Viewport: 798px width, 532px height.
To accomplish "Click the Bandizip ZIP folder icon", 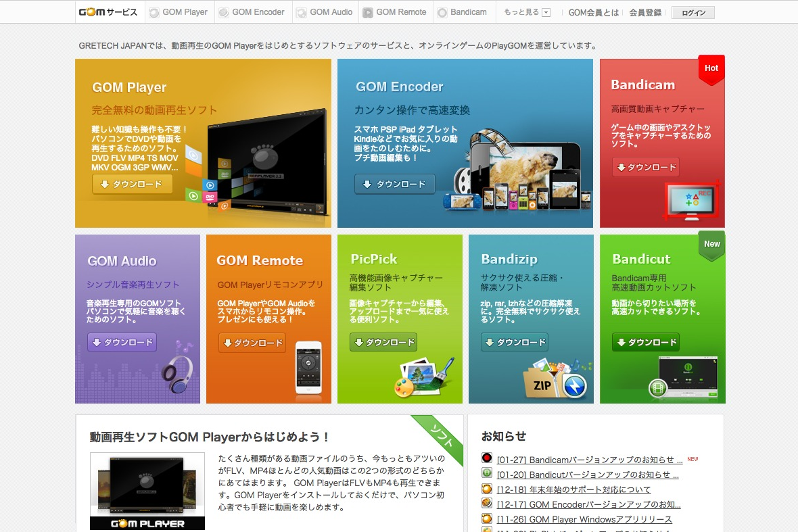I will 556,379.
